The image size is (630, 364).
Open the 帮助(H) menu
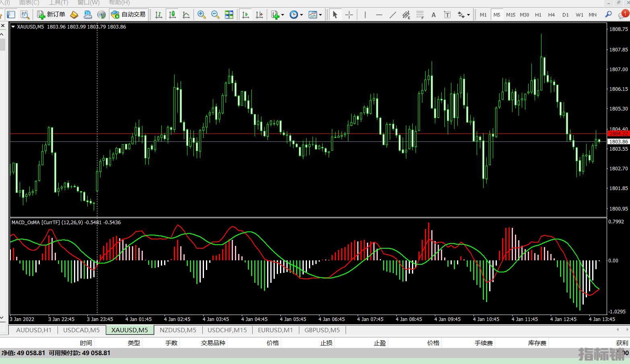119,2
